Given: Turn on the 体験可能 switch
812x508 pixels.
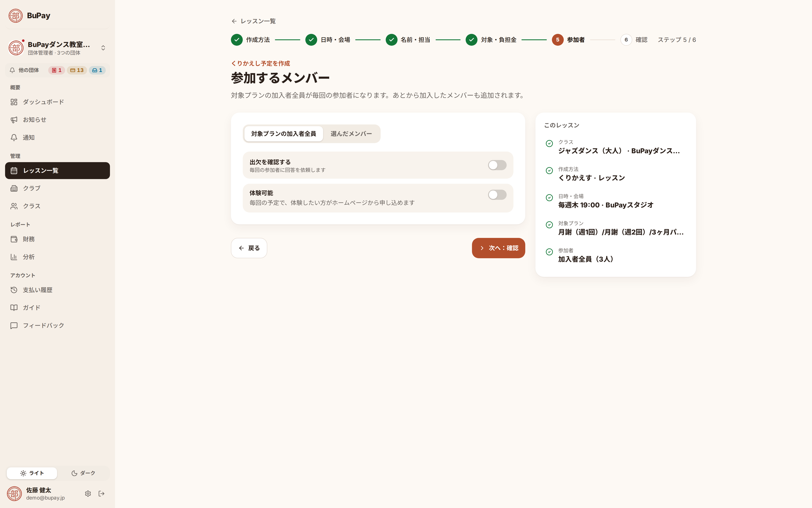Looking at the screenshot, I should (x=497, y=195).
